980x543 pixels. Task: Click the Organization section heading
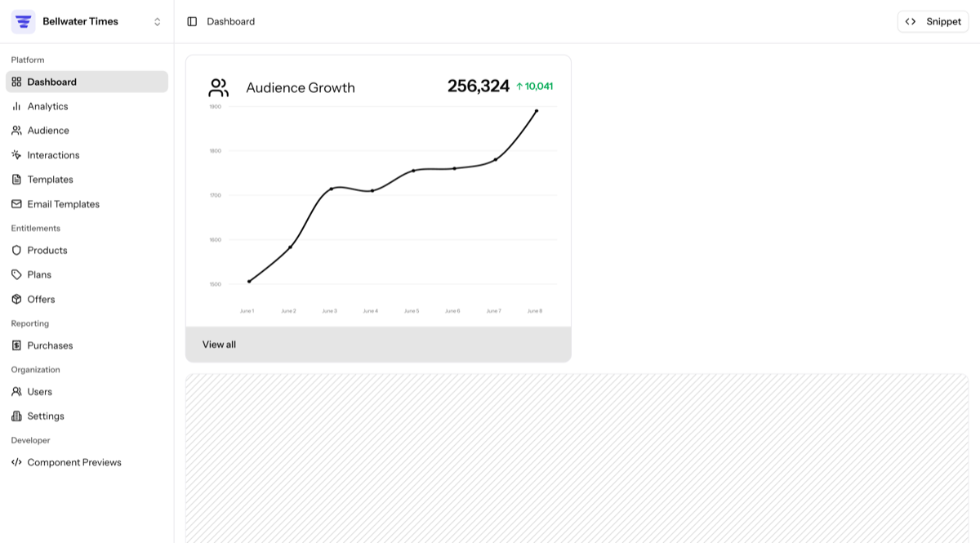tap(36, 369)
